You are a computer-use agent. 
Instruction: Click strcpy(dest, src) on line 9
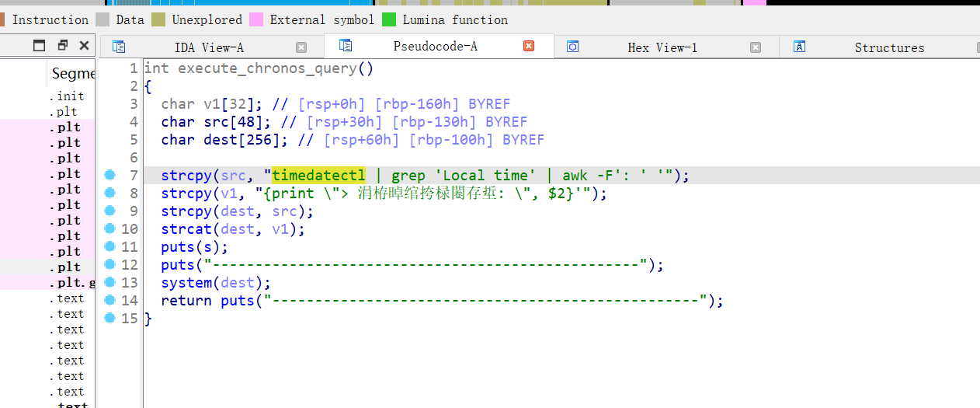(238, 211)
